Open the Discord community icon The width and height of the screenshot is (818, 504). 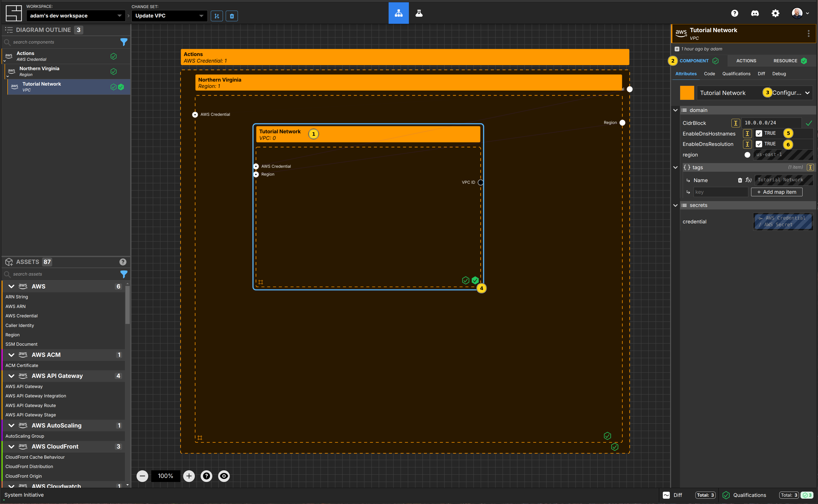(755, 13)
